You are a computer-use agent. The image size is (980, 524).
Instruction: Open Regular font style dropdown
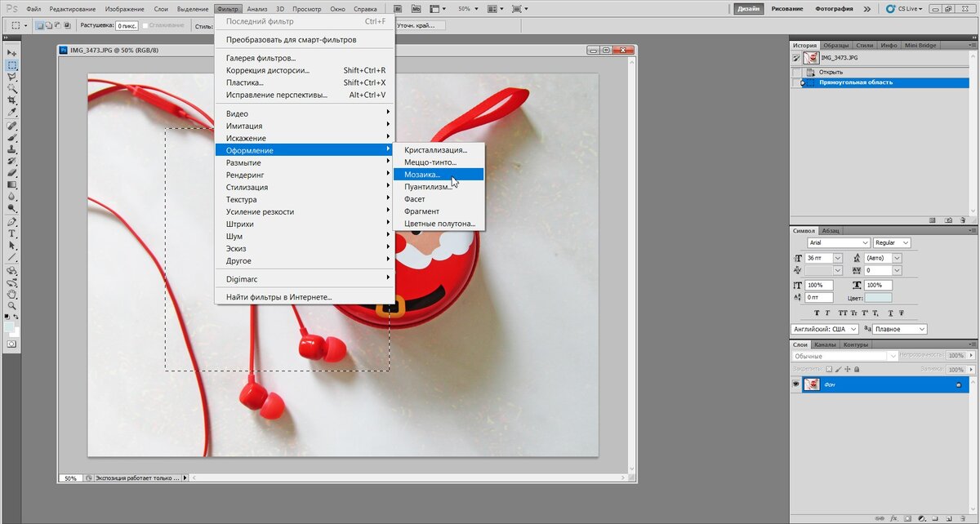pos(892,242)
